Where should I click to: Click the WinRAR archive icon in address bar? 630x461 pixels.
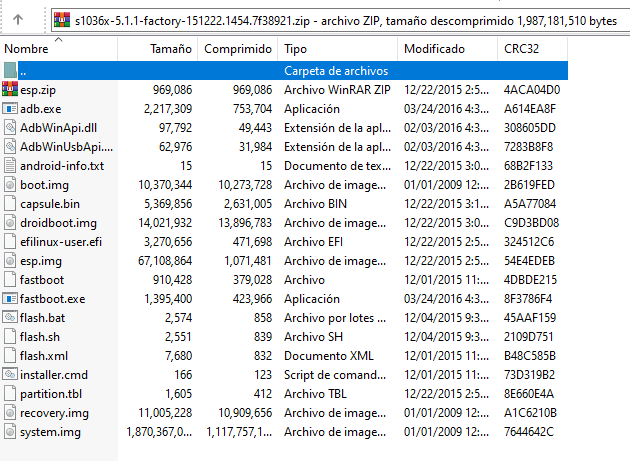pyautogui.click(x=62, y=18)
